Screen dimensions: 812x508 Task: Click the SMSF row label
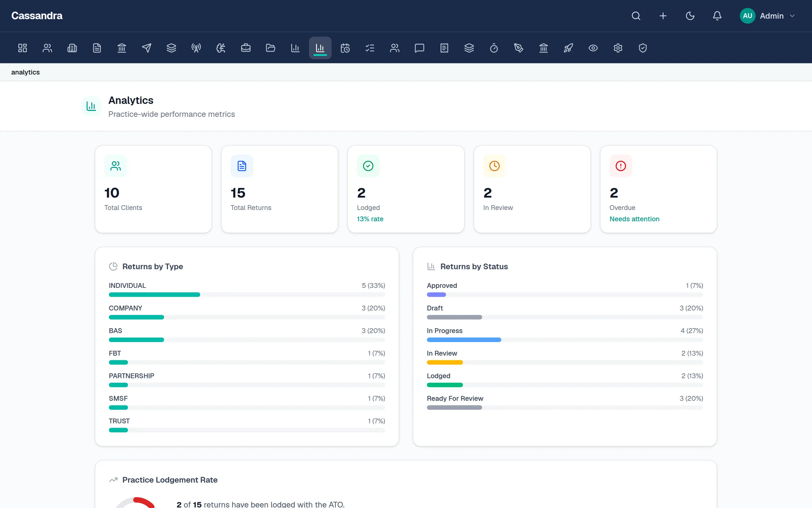118,398
